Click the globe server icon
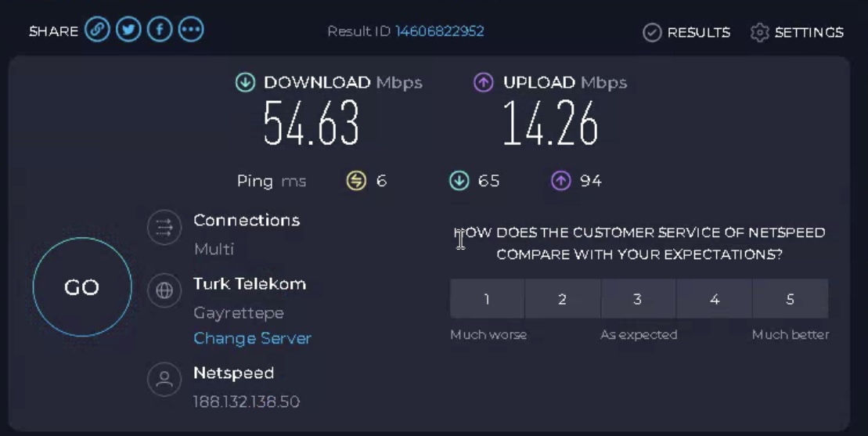The image size is (868, 436). 164,290
